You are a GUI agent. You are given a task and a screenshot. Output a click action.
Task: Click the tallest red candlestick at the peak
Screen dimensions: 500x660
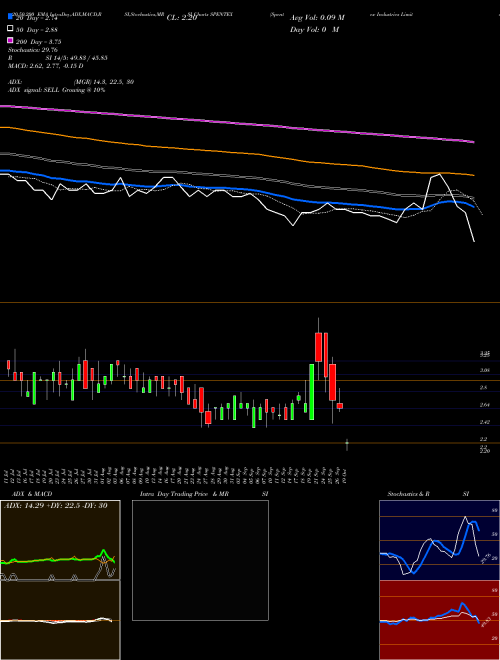pyautogui.click(x=319, y=347)
